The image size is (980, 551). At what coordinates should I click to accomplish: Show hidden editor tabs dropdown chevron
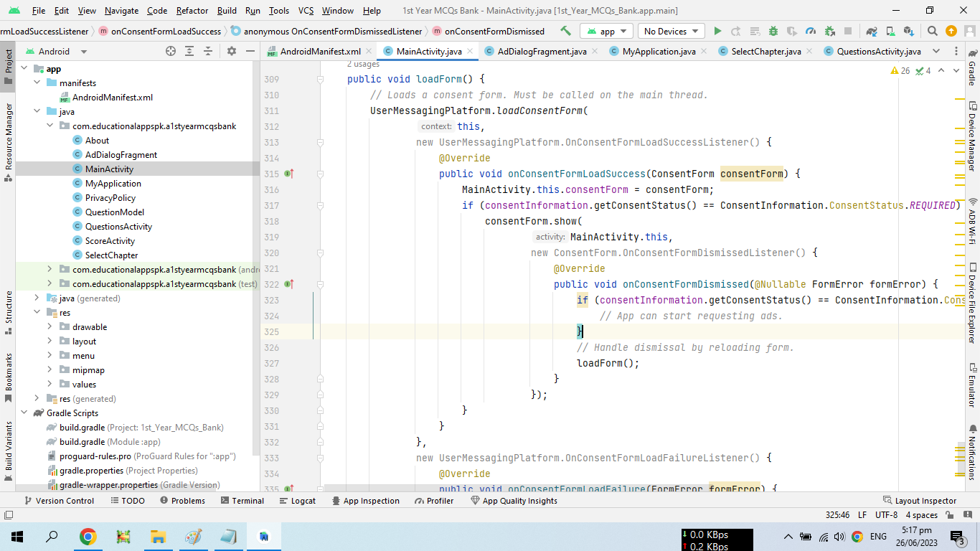click(x=936, y=51)
